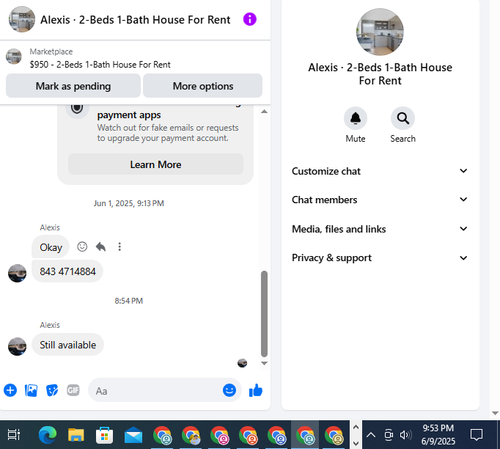
Task: Click Learn More about payment scams
Action: 156,164
